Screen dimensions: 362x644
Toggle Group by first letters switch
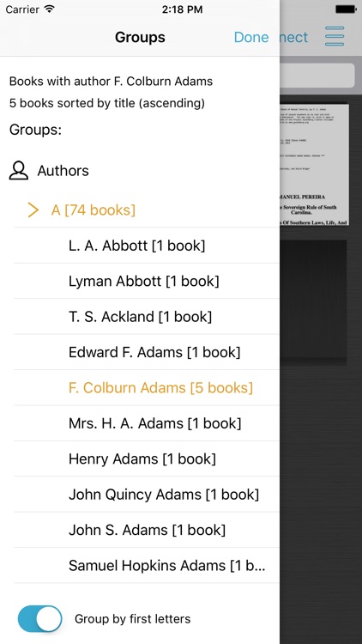pos(39,618)
